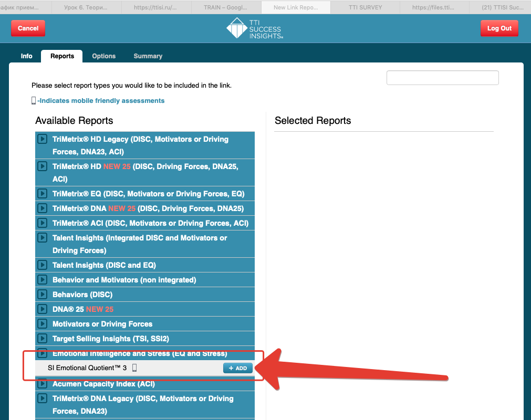Expand the Motivators or Driving Forces group

[x=43, y=324]
